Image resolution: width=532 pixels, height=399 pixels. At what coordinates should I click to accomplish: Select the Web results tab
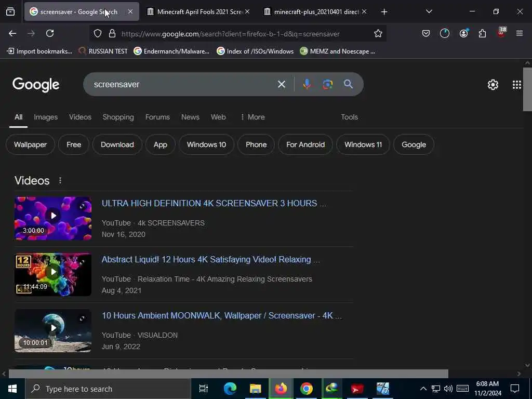(218, 117)
